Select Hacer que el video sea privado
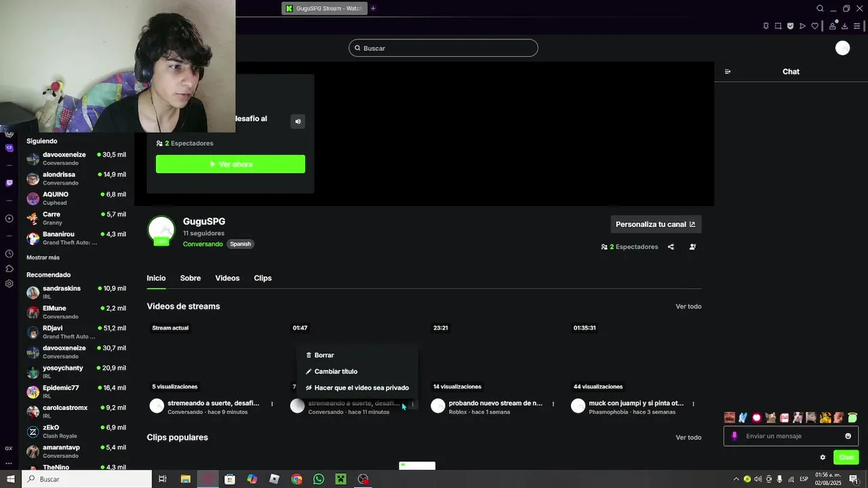Screen dimensions: 868x488 pyautogui.click(x=357, y=388)
